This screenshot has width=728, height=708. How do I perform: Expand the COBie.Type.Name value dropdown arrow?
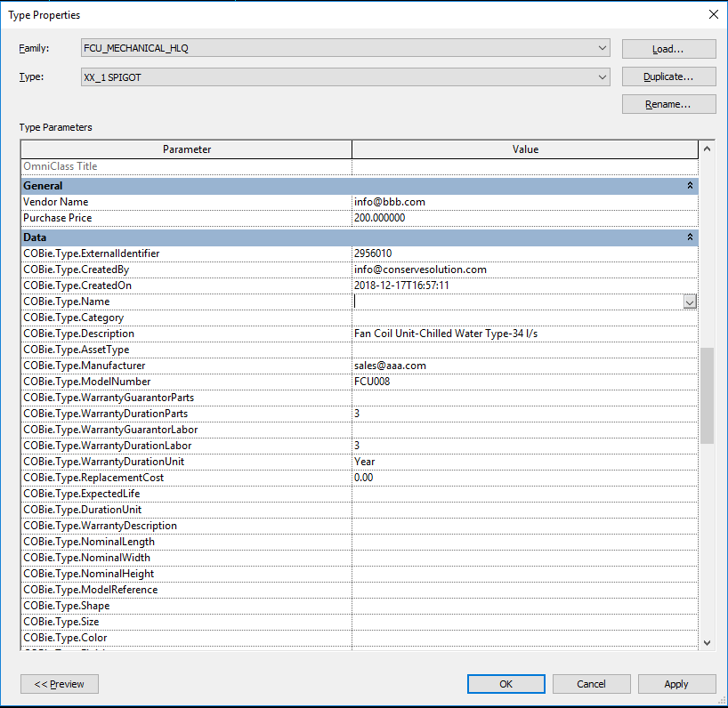[690, 302]
